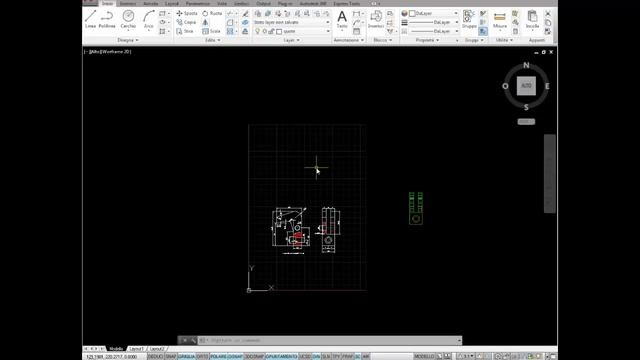Select the Cerchio circle tool
This screenshot has height=360, width=640.
[x=128, y=19]
